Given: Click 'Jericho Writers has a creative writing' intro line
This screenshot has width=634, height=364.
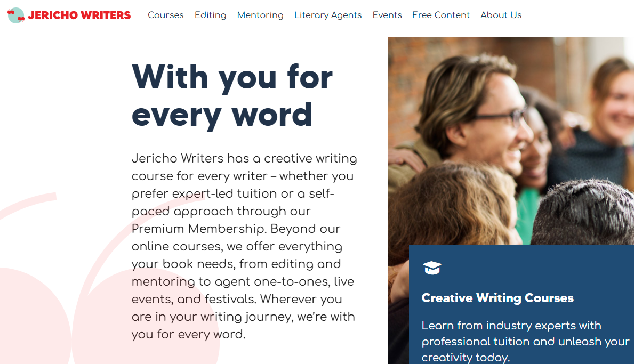Looking at the screenshot, I should tap(244, 159).
